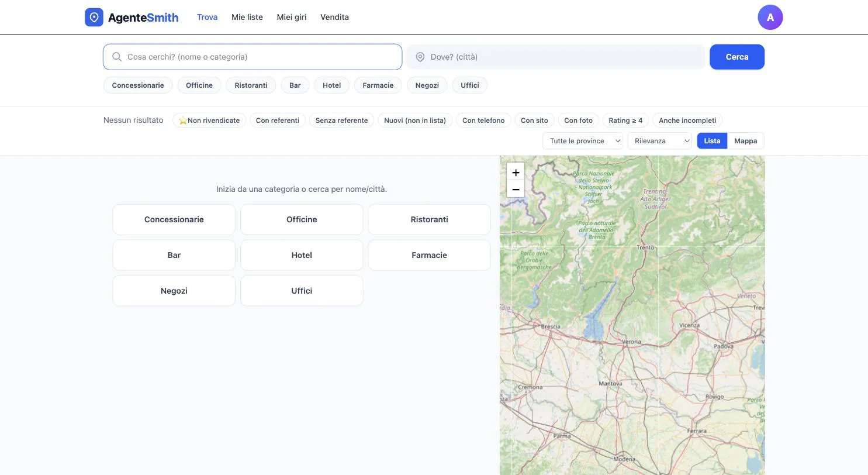Toggle the Con sito filter
Viewport: 868px width, 475px height.
(534, 121)
